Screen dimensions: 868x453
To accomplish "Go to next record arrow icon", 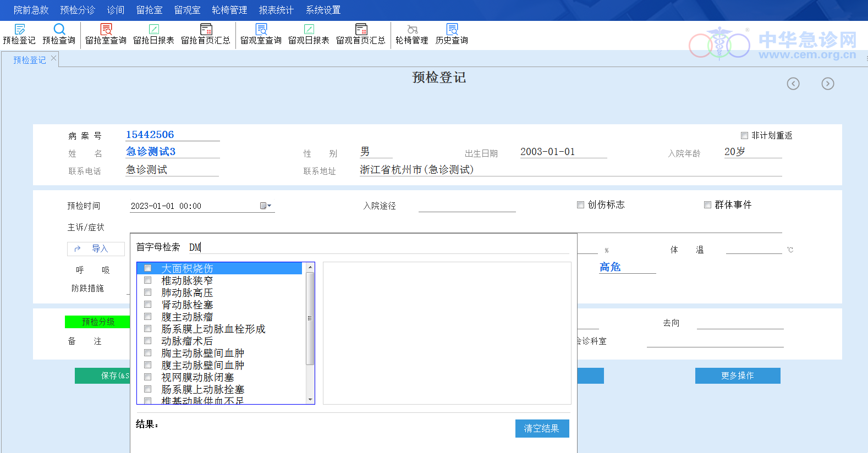I will click(x=827, y=84).
